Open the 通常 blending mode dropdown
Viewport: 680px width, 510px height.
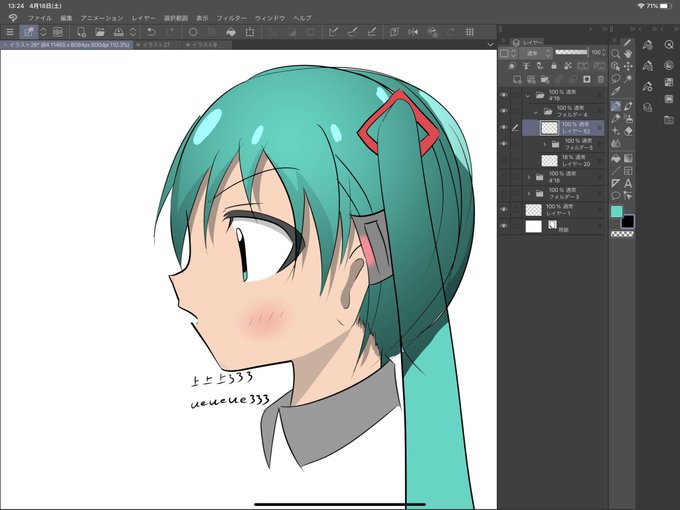coord(536,53)
